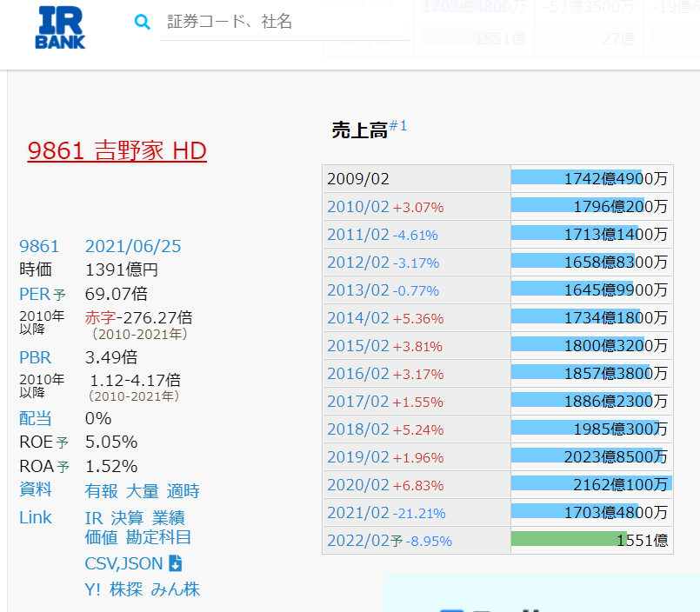This screenshot has height=612, width=700.
Task: Open the 2013/02 fiscal period link
Action: point(358,290)
